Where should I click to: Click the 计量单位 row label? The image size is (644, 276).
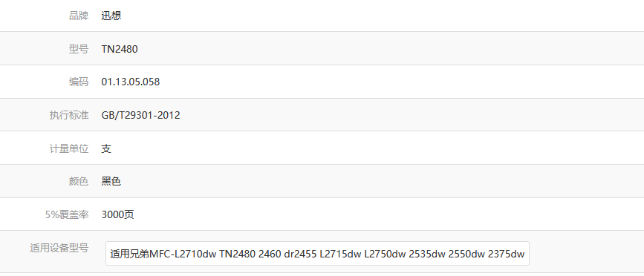69,148
